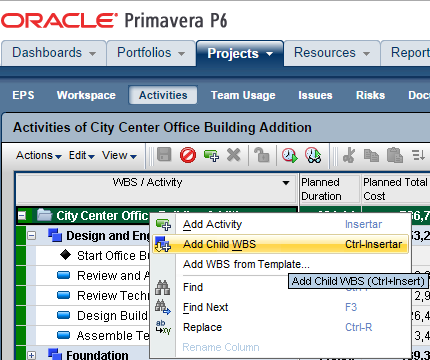
Task: Click the Review and A activity bar icon
Action: tap(63, 275)
